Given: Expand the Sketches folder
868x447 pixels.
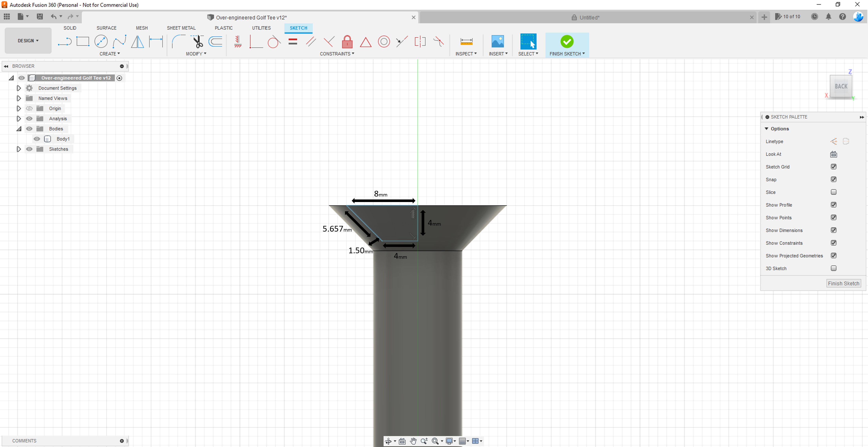Looking at the screenshot, I should [19, 149].
